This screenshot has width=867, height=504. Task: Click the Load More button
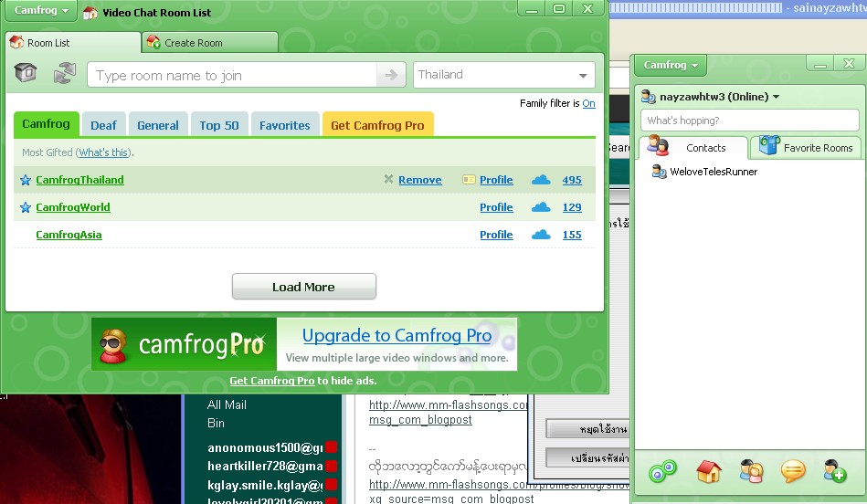[x=303, y=287]
